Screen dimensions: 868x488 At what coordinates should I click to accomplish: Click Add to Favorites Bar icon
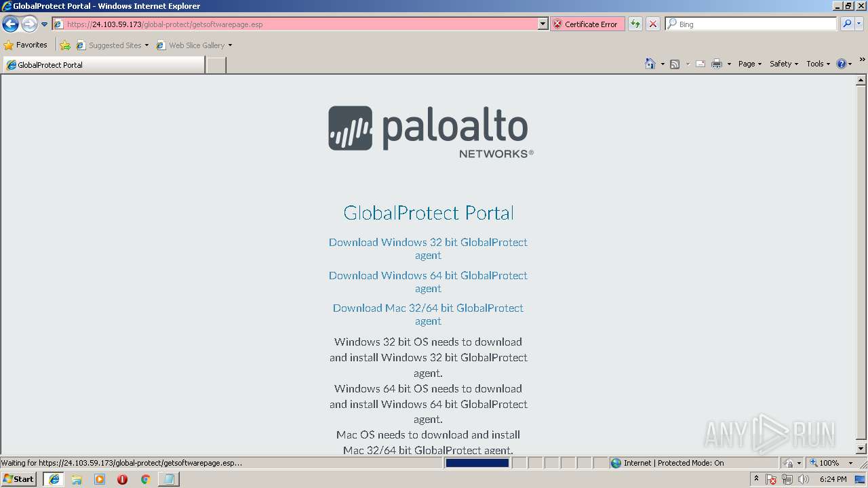pos(65,45)
